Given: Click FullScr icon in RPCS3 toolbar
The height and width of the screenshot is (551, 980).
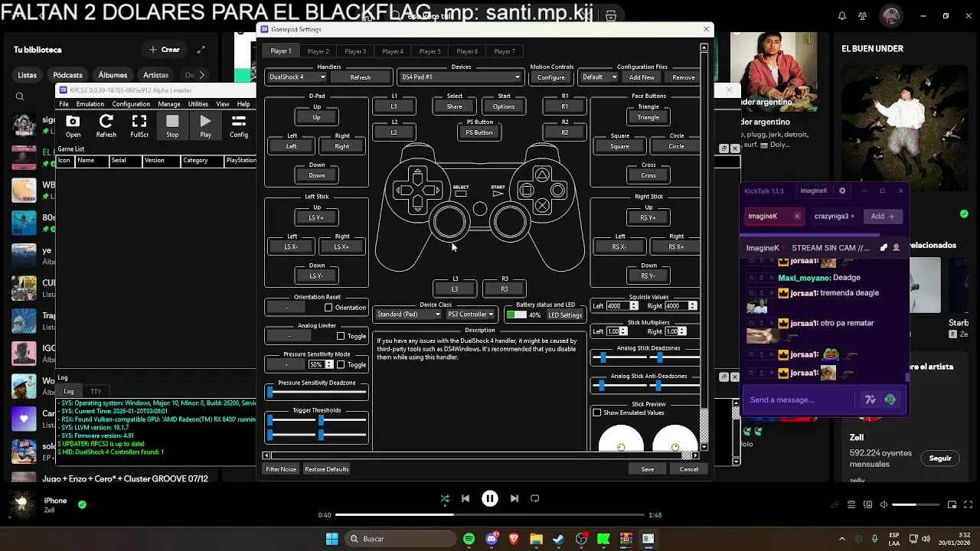Looking at the screenshot, I should pyautogui.click(x=139, y=126).
